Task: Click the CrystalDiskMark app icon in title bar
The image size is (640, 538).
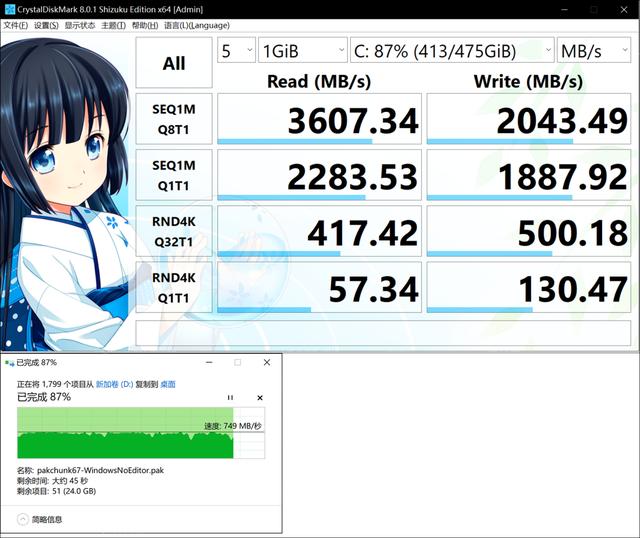Action: 10,9
